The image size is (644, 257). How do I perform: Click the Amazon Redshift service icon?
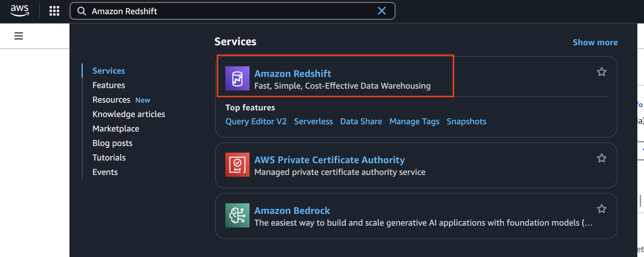click(x=237, y=78)
